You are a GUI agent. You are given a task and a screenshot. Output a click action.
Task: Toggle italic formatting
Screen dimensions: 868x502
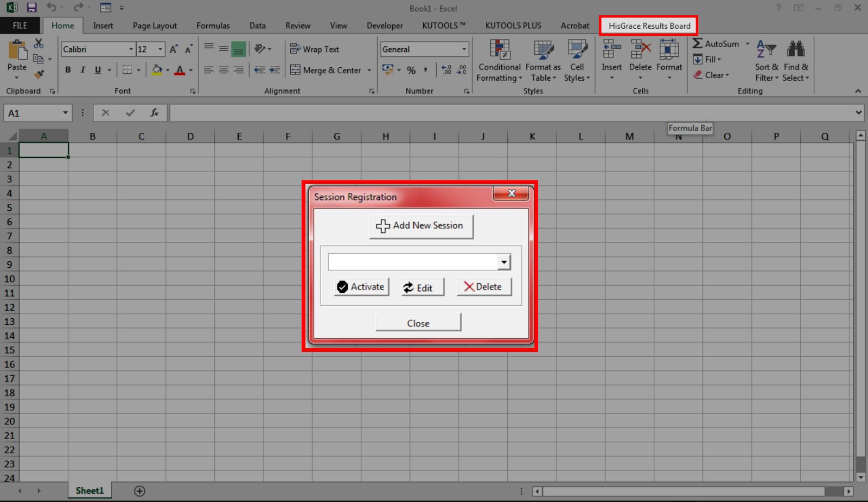[82, 69]
